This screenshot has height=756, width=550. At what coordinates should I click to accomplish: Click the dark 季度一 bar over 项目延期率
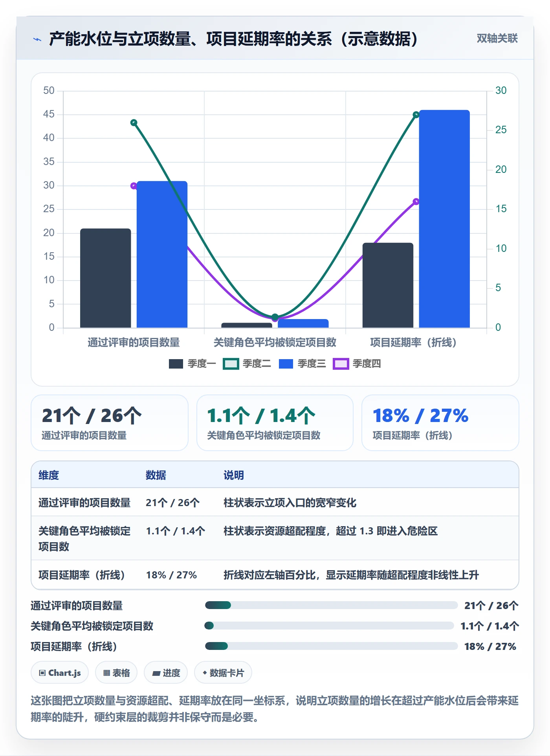388,285
